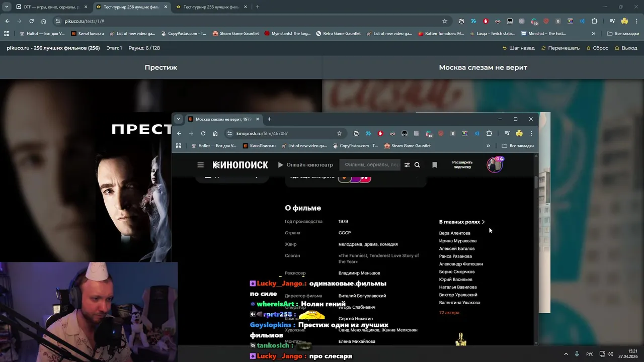
Task: Open Kinopoisk user profile avatar
Action: click(x=495, y=165)
